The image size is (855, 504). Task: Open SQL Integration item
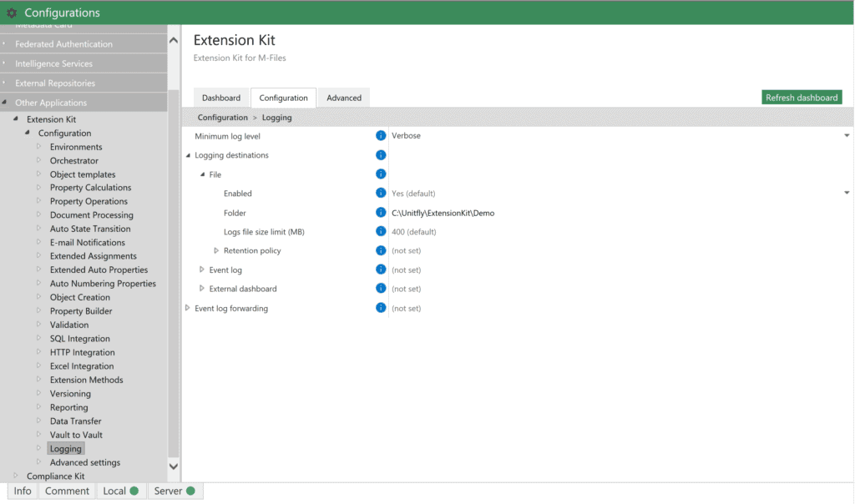point(79,338)
